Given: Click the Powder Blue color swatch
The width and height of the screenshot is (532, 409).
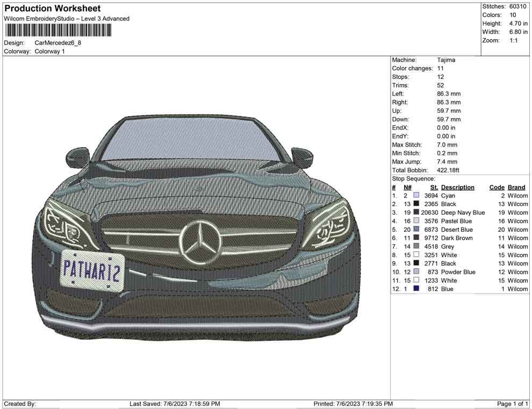Looking at the screenshot, I should [x=416, y=272].
